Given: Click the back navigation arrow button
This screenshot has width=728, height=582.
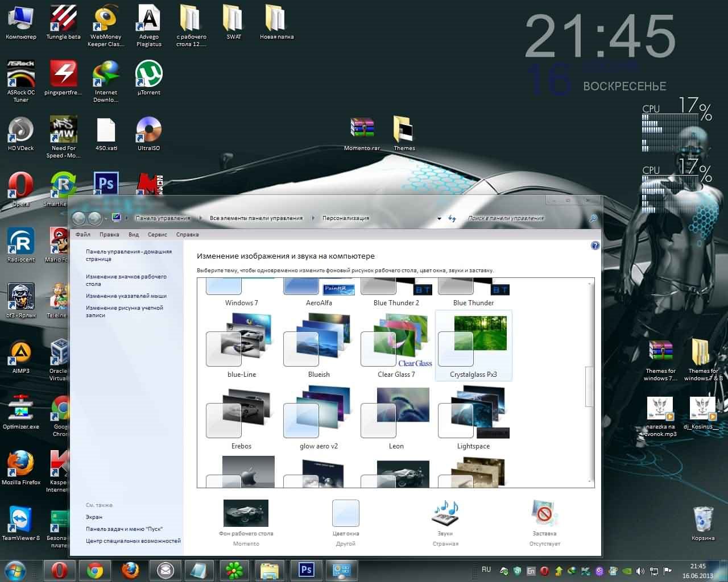Looking at the screenshot, I should coord(78,218).
